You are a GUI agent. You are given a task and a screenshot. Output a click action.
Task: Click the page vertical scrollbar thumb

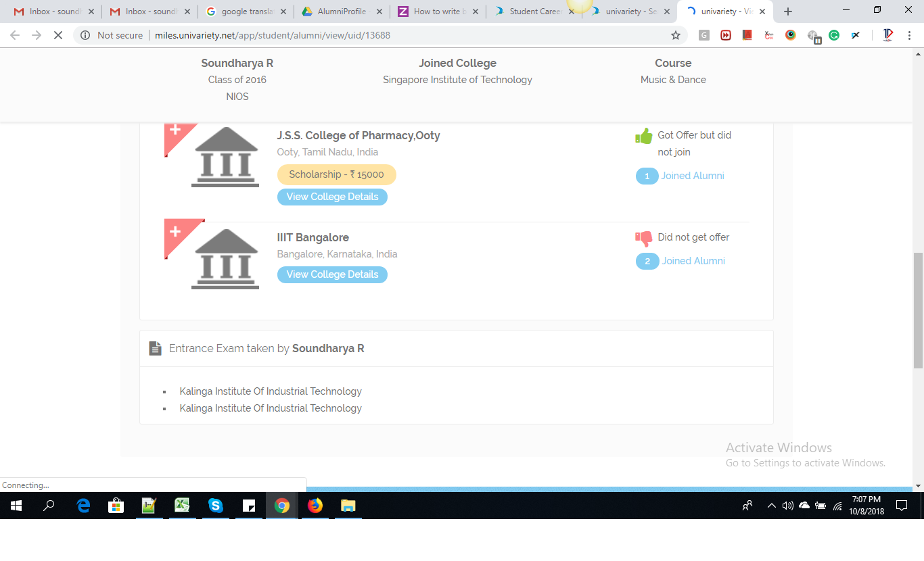point(918,310)
